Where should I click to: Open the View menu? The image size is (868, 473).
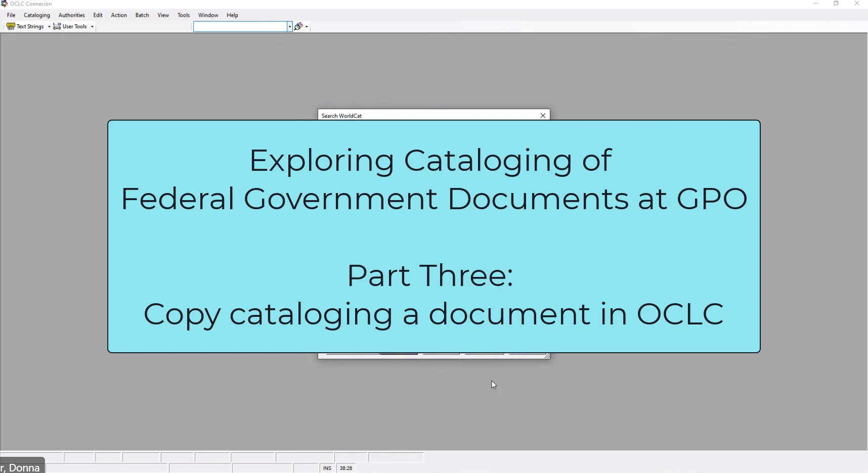tap(163, 15)
